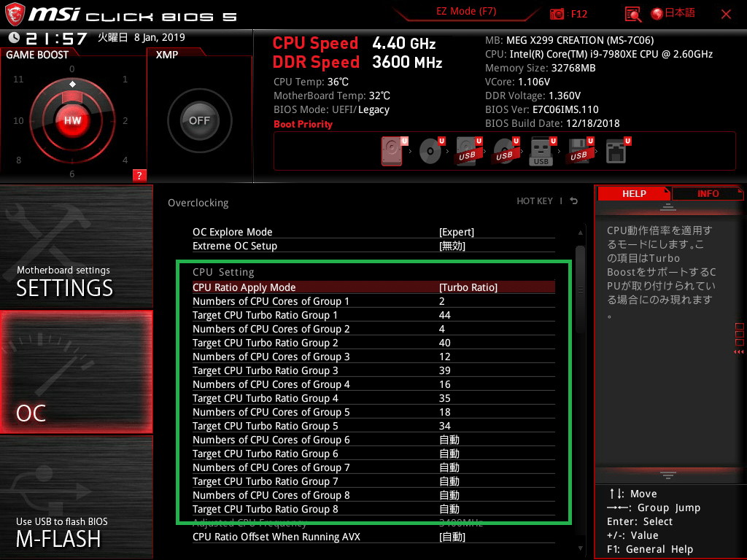
Task: Click the back arrow beside HOT KEY
Action: [x=574, y=201]
